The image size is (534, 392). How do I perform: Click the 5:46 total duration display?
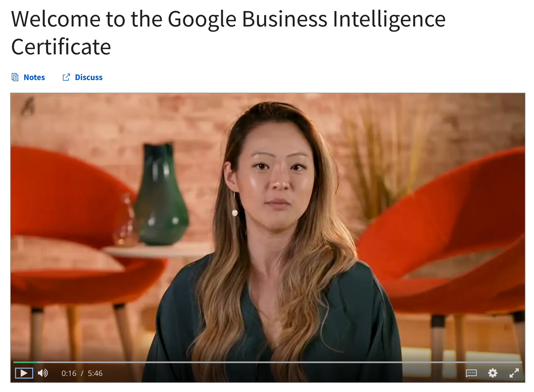[x=95, y=373]
